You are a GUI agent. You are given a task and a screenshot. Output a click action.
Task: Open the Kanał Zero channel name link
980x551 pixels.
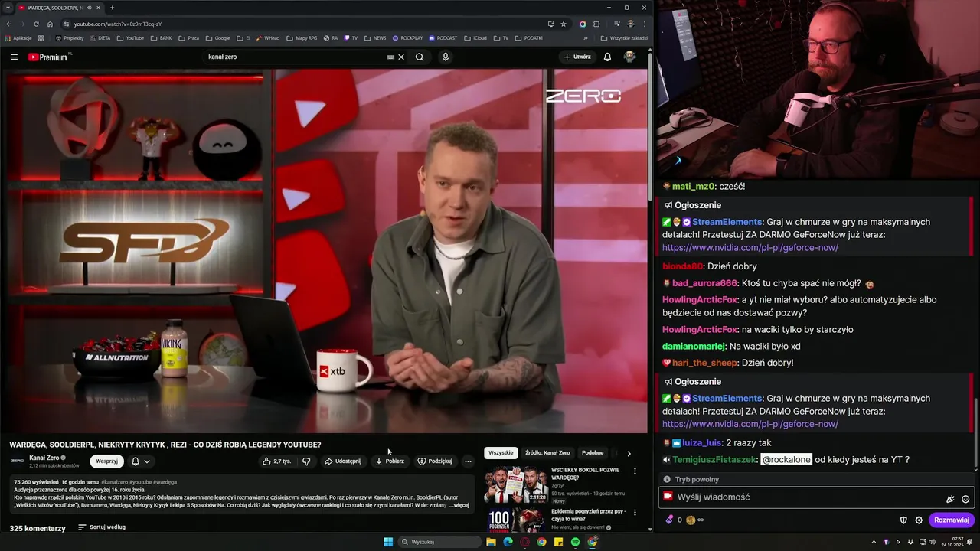44,458
